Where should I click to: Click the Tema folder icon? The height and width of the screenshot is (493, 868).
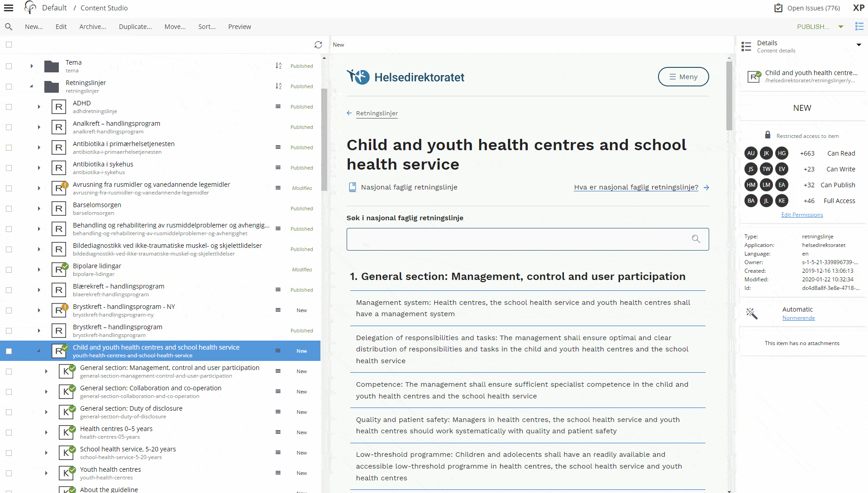[x=52, y=66]
